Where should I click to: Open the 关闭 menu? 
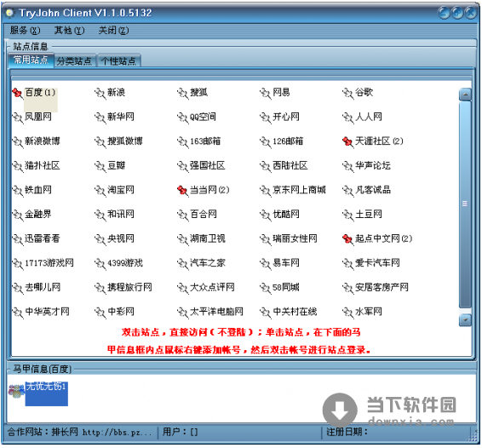click(x=113, y=30)
